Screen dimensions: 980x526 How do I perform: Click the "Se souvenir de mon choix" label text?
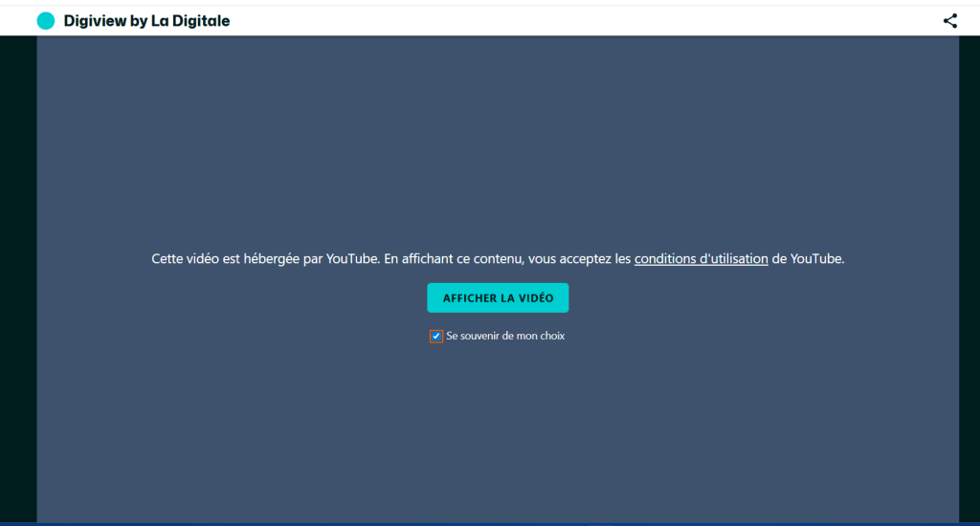click(x=505, y=337)
